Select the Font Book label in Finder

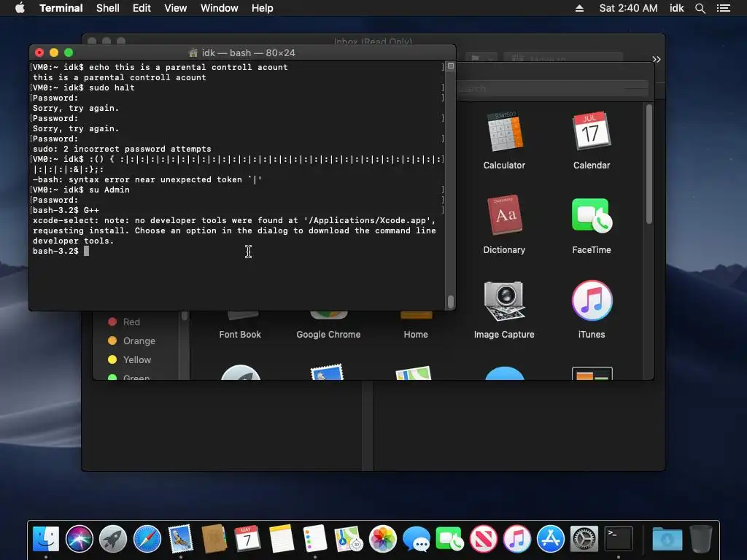(x=240, y=334)
